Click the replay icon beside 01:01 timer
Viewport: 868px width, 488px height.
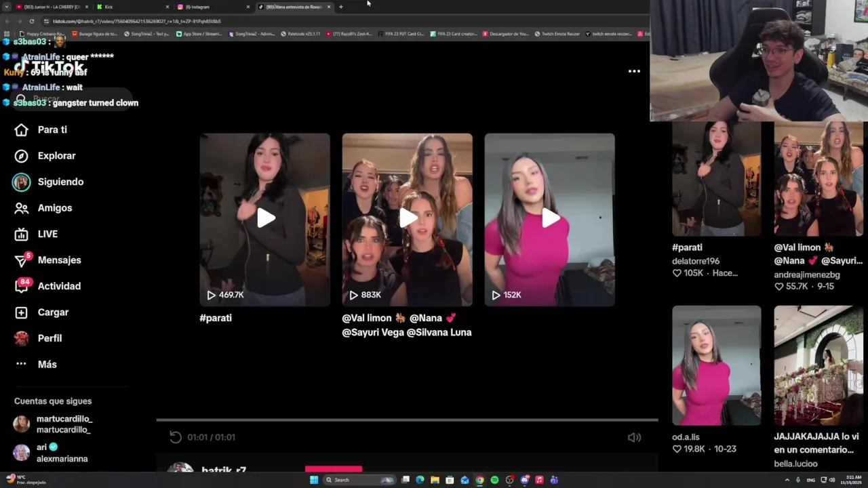click(x=176, y=437)
